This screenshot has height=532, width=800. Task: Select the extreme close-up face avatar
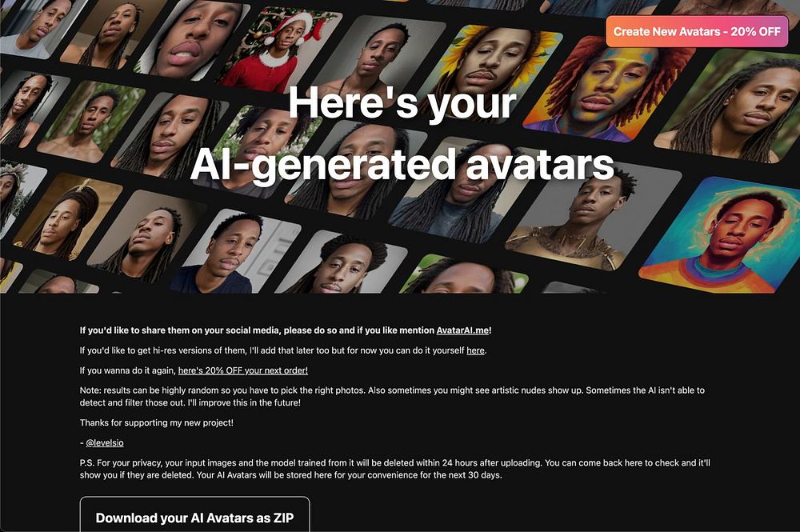[x=191, y=38]
